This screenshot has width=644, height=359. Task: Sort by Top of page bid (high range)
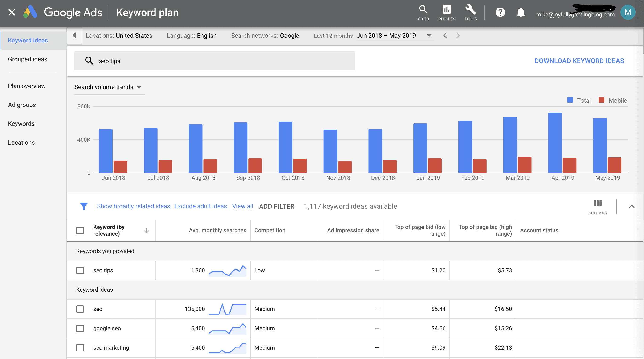(485, 230)
